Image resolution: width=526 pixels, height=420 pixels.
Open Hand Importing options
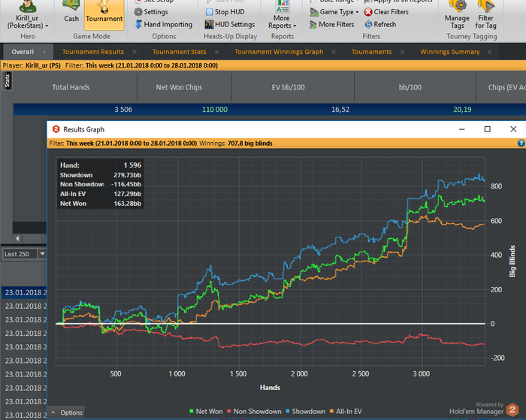[x=164, y=25]
